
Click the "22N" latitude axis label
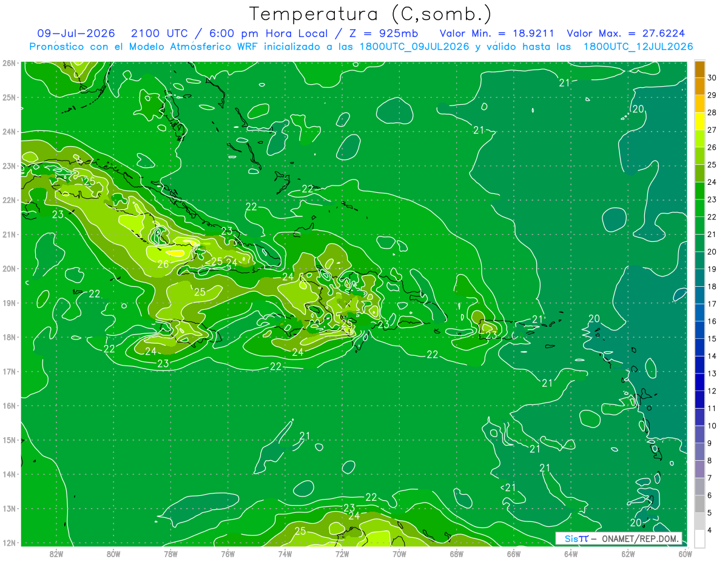[x=8, y=200]
